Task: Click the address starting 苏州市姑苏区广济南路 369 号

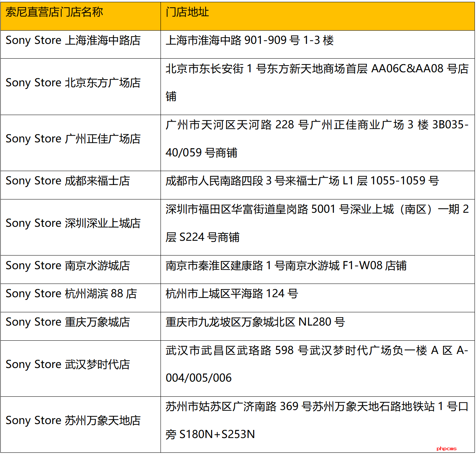Action: click(318, 425)
